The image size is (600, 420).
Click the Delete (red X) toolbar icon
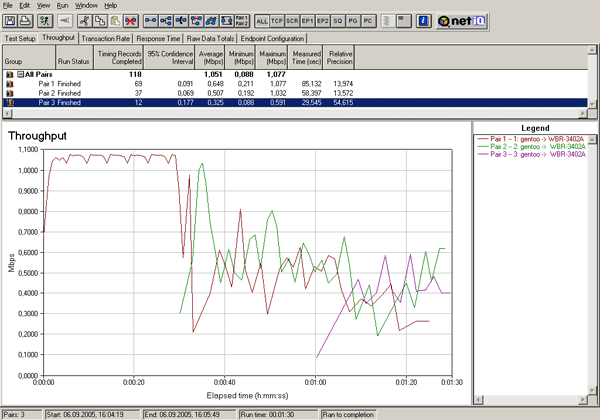(x=130, y=21)
